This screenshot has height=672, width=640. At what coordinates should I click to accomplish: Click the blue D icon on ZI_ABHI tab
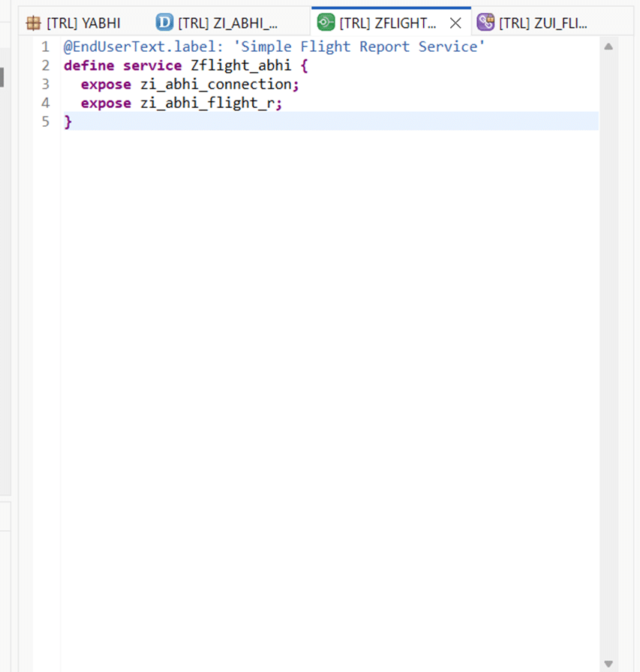[x=164, y=22]
